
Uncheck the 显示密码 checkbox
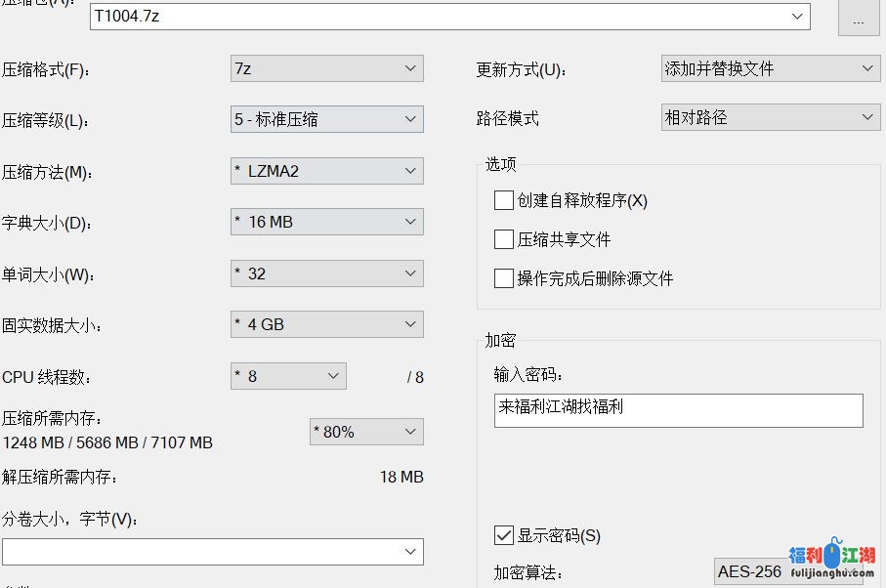pyautogui.click(x=504, y=535)
